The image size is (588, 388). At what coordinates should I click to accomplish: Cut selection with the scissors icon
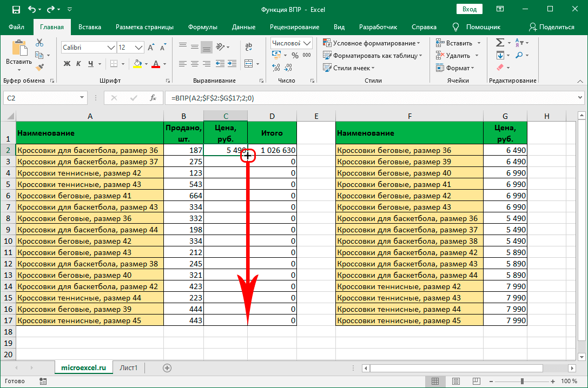click(39, 43)
